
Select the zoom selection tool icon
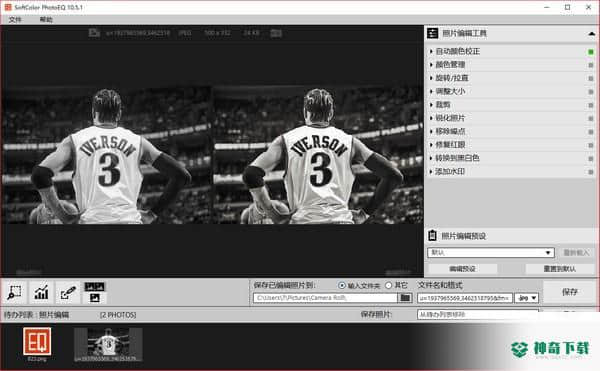pyautogui.click(x=15, y=293)
